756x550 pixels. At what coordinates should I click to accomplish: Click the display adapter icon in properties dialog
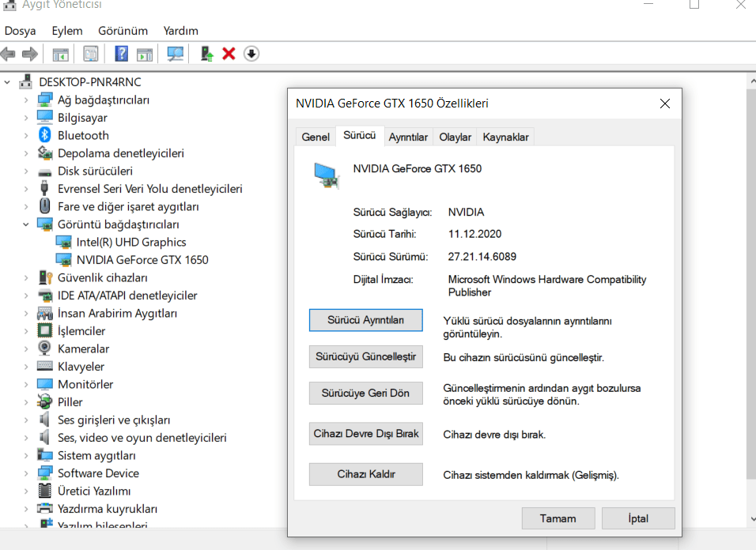[x=327, y=175]
